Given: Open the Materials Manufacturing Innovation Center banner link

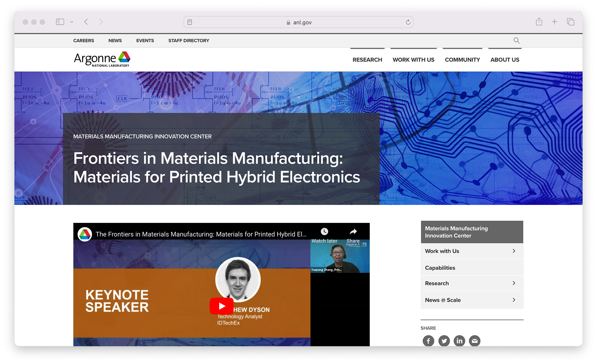Looking at the screenshot, I should coord(142,136).
